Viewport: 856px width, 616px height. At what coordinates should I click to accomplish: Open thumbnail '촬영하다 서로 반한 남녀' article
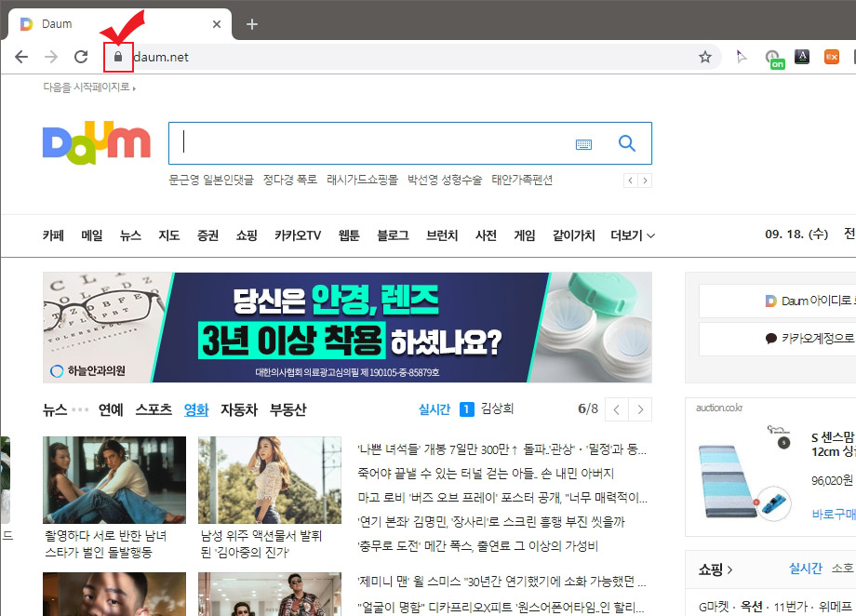(x=114, y=480)
